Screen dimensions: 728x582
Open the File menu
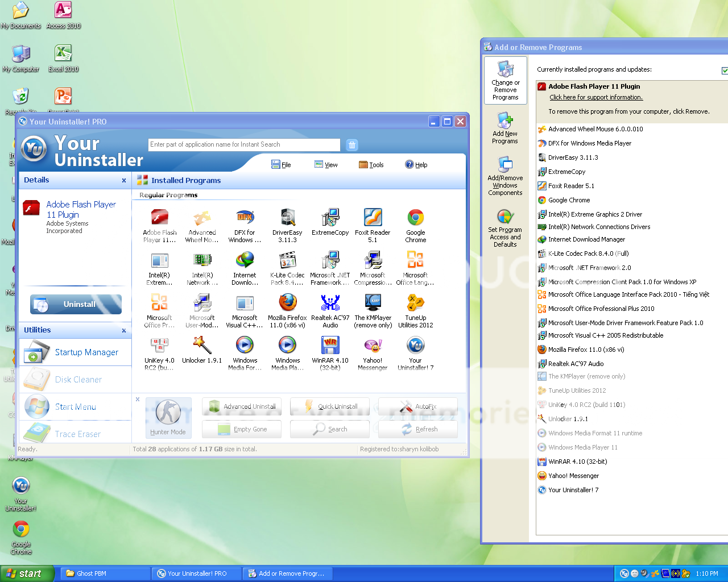point(281,165)
